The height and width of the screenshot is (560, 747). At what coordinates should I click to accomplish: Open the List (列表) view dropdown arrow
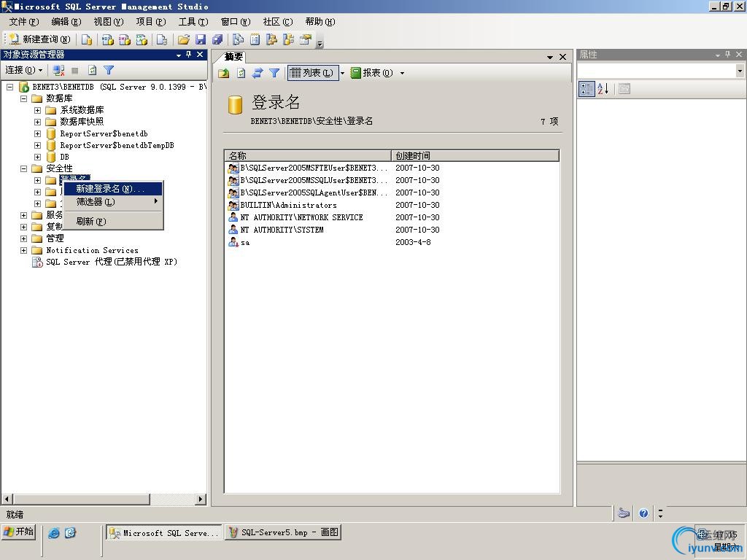(x=342, y=73)
